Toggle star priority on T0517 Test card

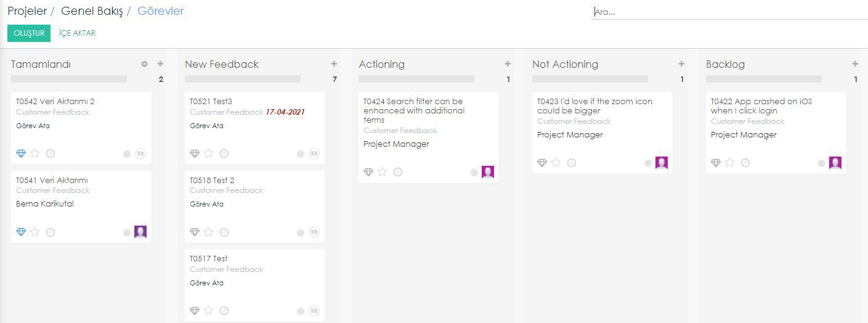(209, 311)
